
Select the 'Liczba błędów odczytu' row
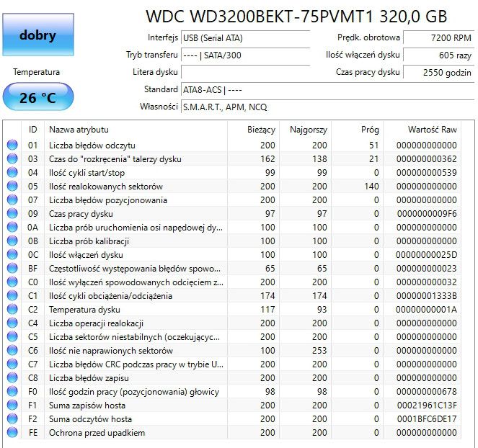click(x=231, y=145)
